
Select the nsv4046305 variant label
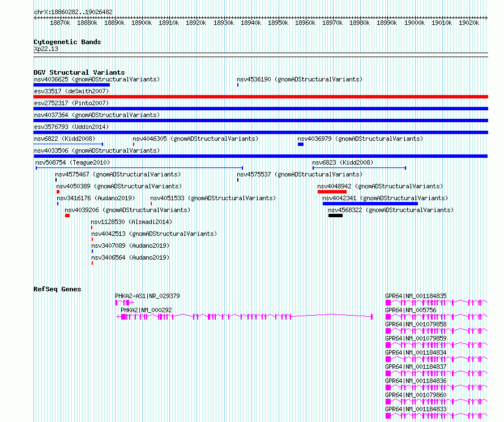195,139
